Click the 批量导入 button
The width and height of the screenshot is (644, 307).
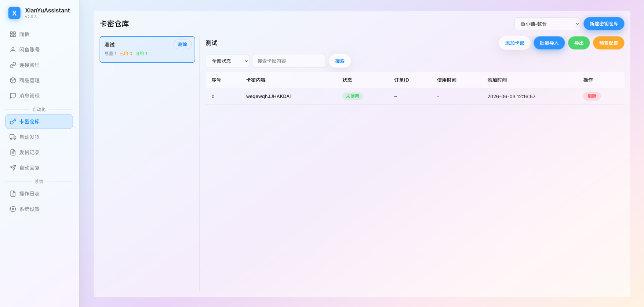click(549, 43)
